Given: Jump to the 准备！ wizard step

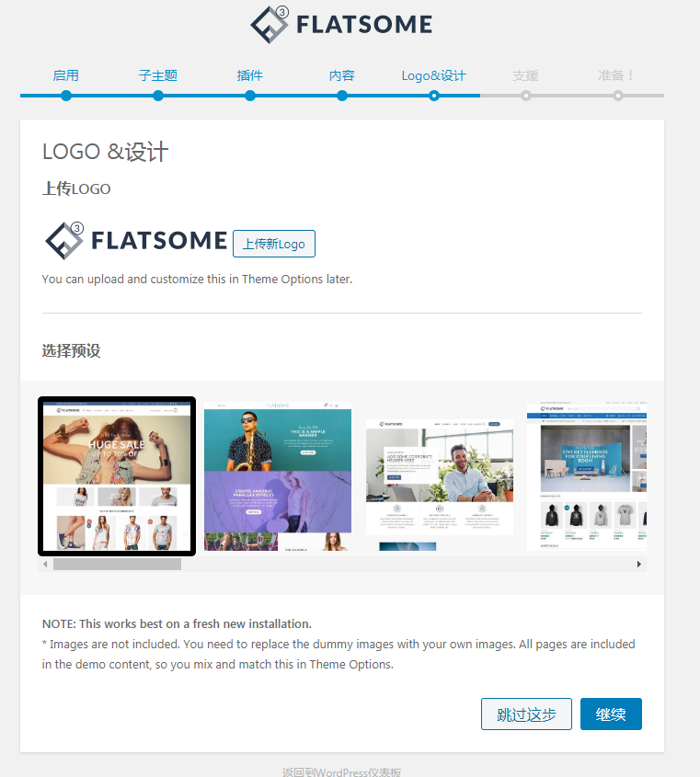Looking at the screenshot, I should click(x=617, y=75).
